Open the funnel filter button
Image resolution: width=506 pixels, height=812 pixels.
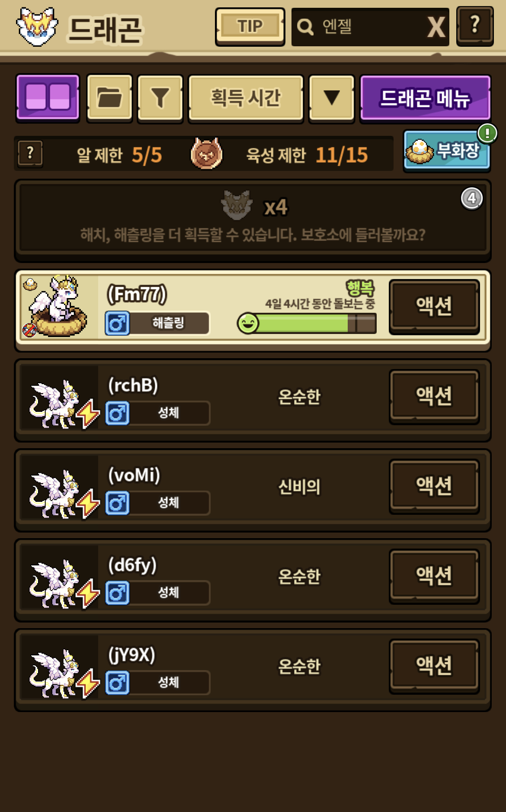(160, 98)
